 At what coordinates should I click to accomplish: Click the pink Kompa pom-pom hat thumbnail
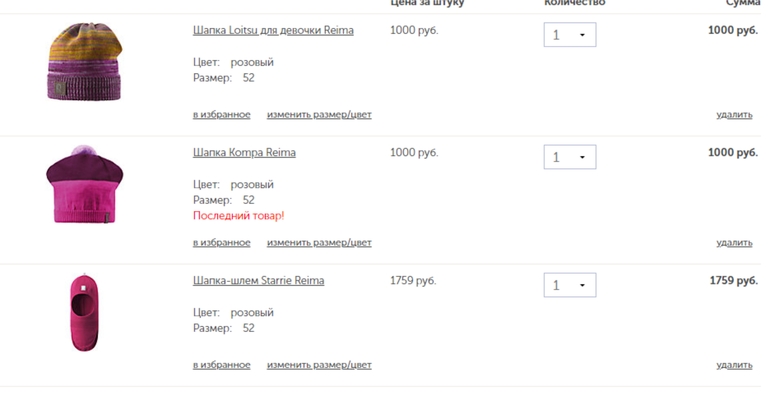click(x=84, y=185)
